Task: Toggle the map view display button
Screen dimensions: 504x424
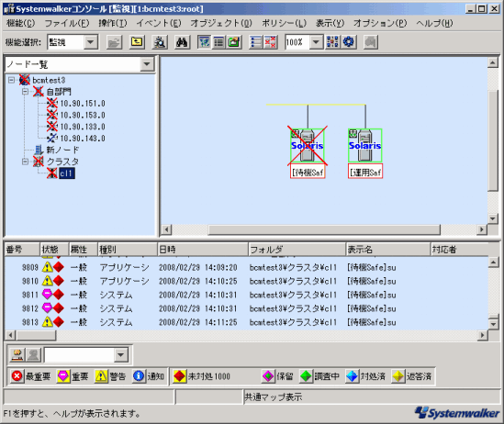Action: click(x=204, y=42)
